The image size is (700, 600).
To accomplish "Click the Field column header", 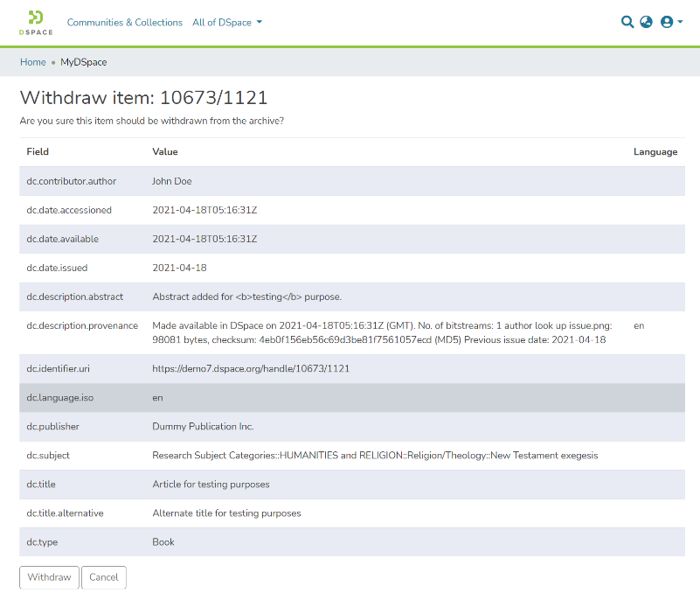I will coord(38,152).
